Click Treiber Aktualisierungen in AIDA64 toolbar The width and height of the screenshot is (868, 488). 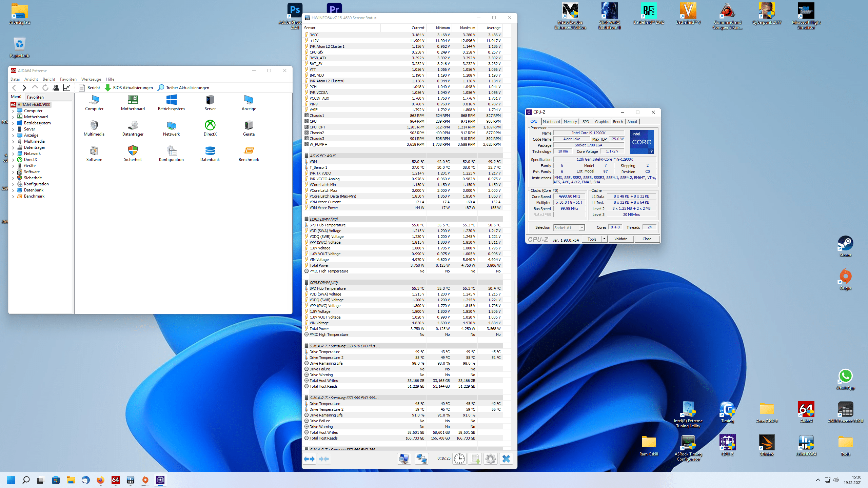point(183,88)
